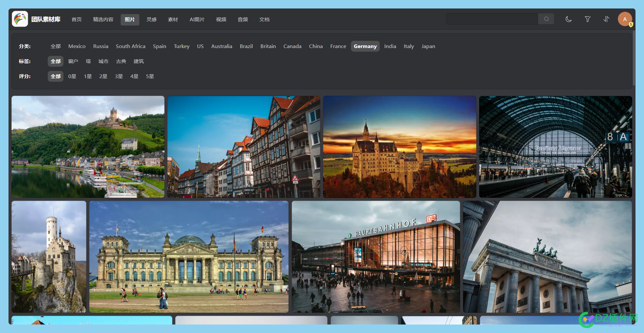Viewport: 644px width, 333px height.
Task: Filter by the 5星 rating
Action: [150, 76]
